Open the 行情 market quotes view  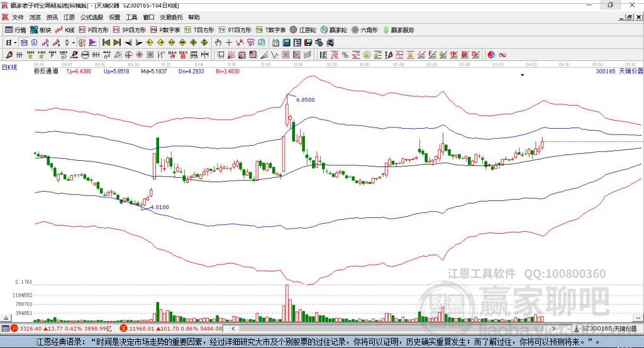point(16,30)
